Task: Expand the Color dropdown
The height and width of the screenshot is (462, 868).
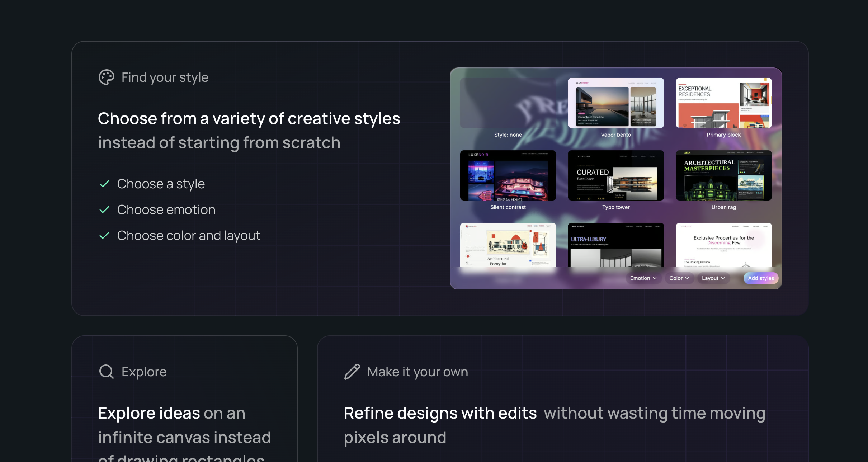Action: point(679,278)
